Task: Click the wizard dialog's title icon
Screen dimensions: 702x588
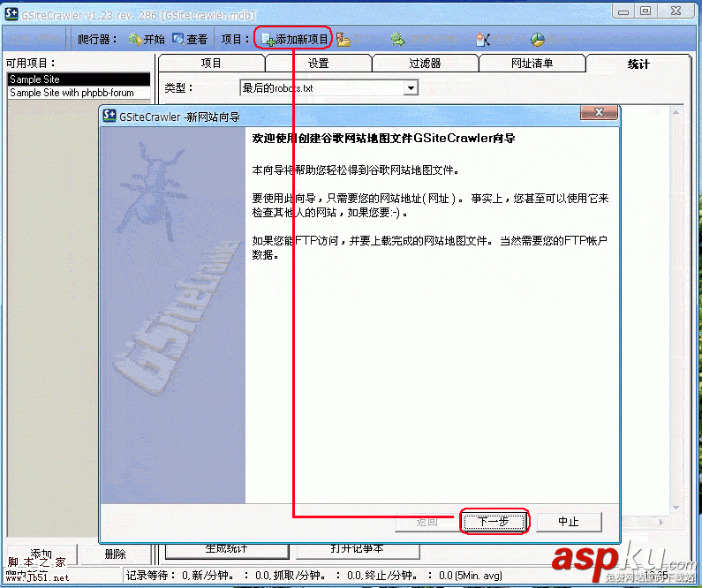Action: click(109, 116)
